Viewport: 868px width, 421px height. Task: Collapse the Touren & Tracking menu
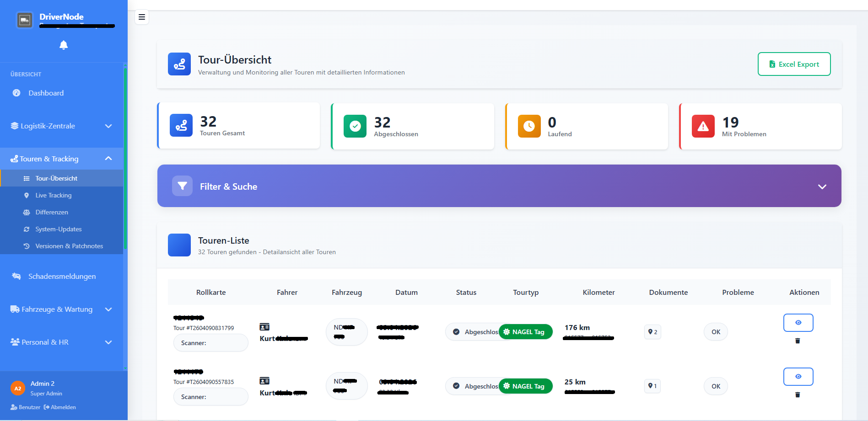pyautogui.click(x=62, y=159)
